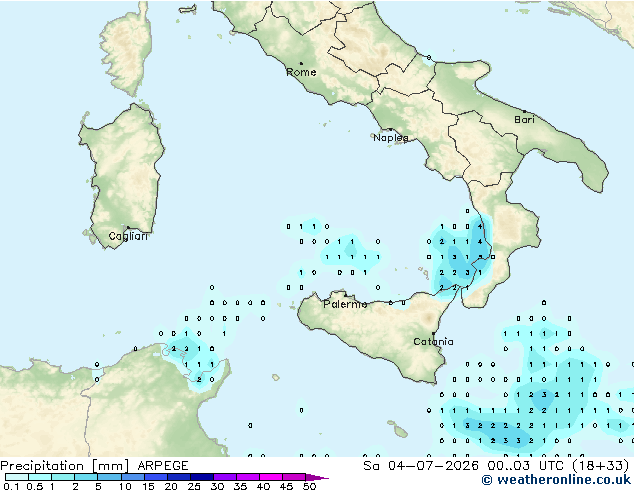The image size is (634, 490).
Task: Click the '(18+33)' forecast run text
Action: tap(600, 466)
